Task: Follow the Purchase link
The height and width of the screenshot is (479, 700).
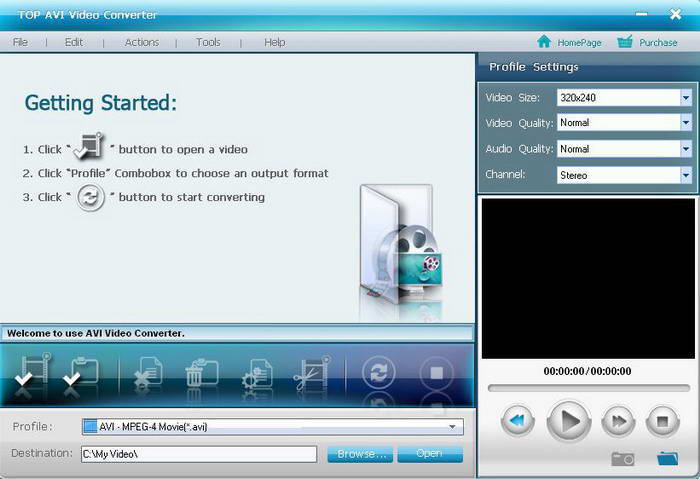Action: pyautogui.click(x=658, y=42)
